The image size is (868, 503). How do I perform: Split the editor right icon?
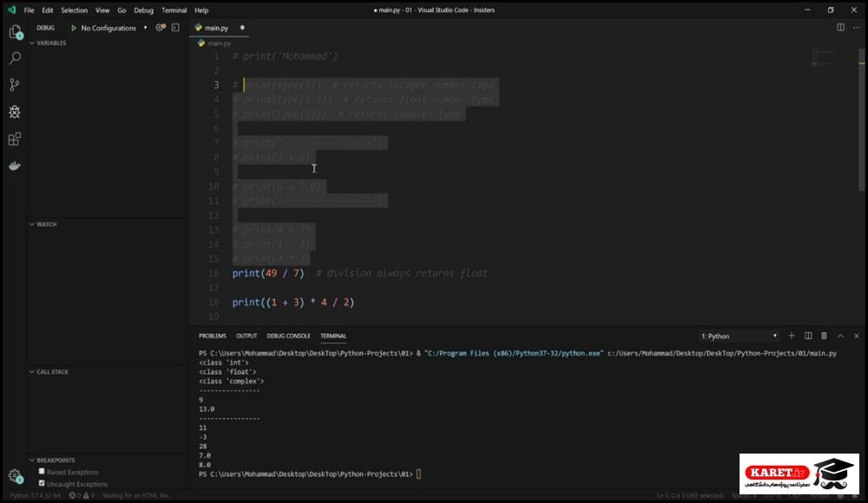tap(840, 27)
